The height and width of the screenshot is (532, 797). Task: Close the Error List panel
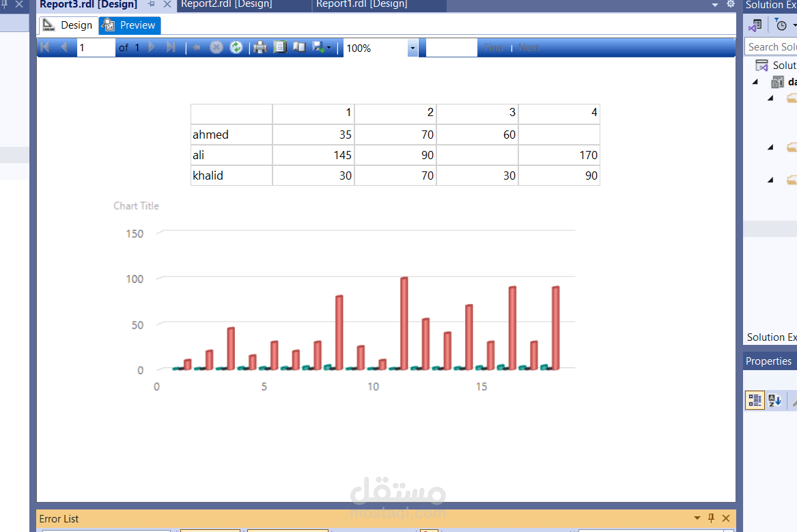pyautogui.click(x=726, y=518)
